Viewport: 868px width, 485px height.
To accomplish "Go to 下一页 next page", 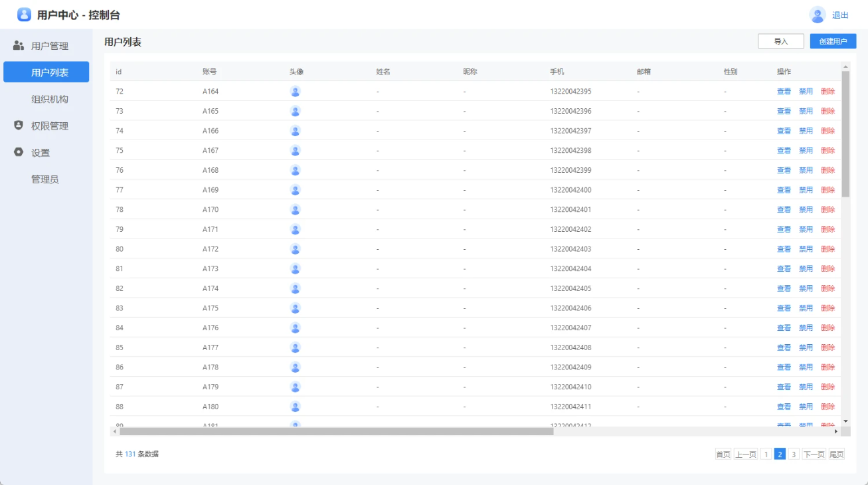I will point(814,454).
